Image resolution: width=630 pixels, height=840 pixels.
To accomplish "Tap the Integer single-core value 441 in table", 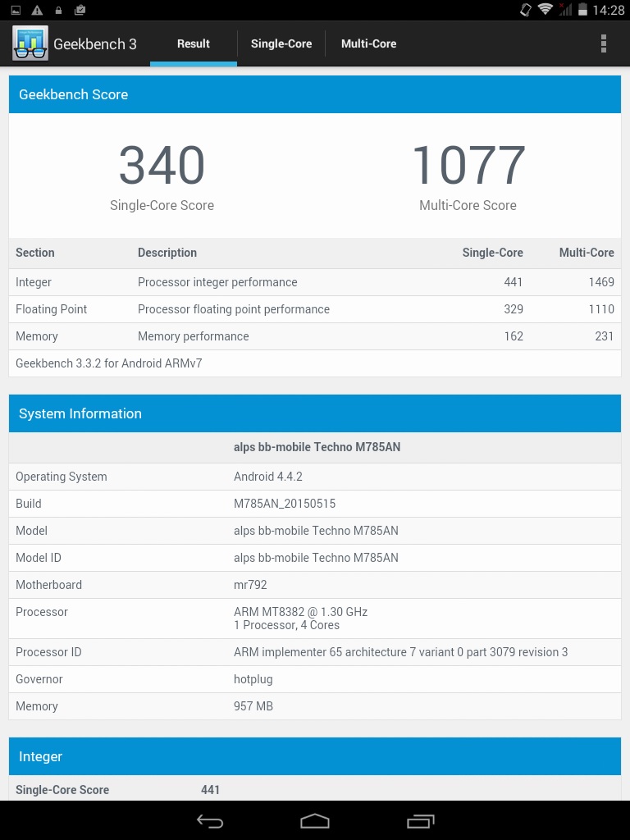I will click(514, 282).
